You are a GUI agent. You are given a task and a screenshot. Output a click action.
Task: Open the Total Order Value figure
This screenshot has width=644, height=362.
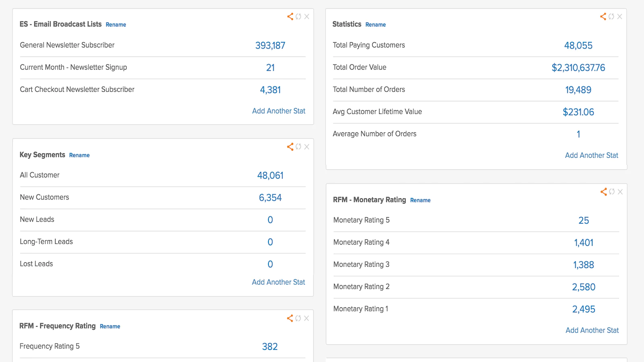578,68
